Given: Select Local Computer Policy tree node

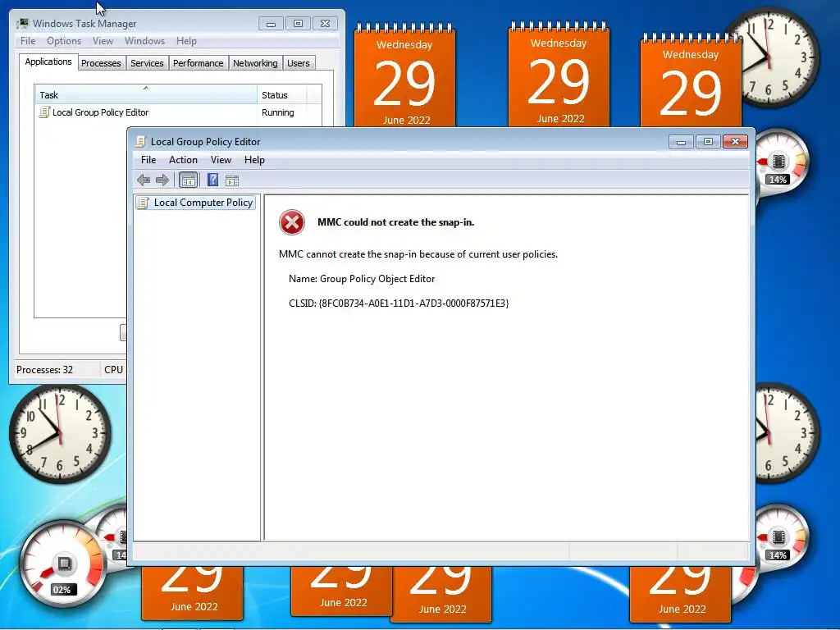Looking at the screenshot, I should point(195,203).
